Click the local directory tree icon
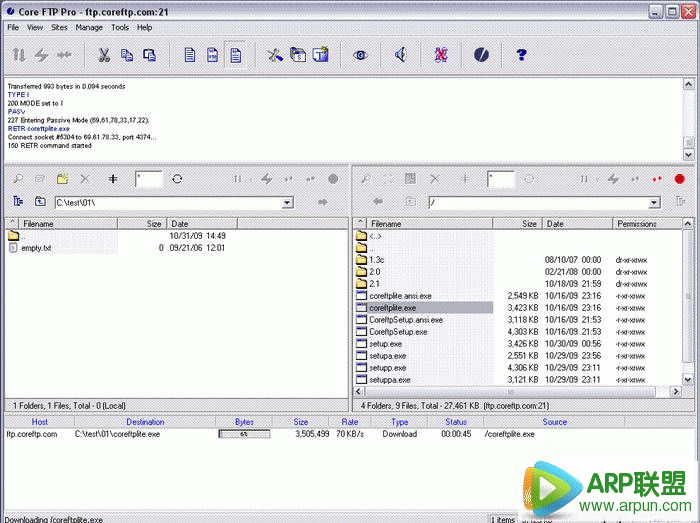Viewport: 700px width, 523px height. coord(18,202)
